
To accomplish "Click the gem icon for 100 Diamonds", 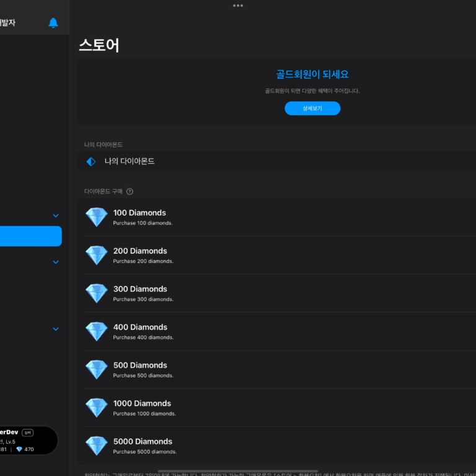I will [96, 217].
